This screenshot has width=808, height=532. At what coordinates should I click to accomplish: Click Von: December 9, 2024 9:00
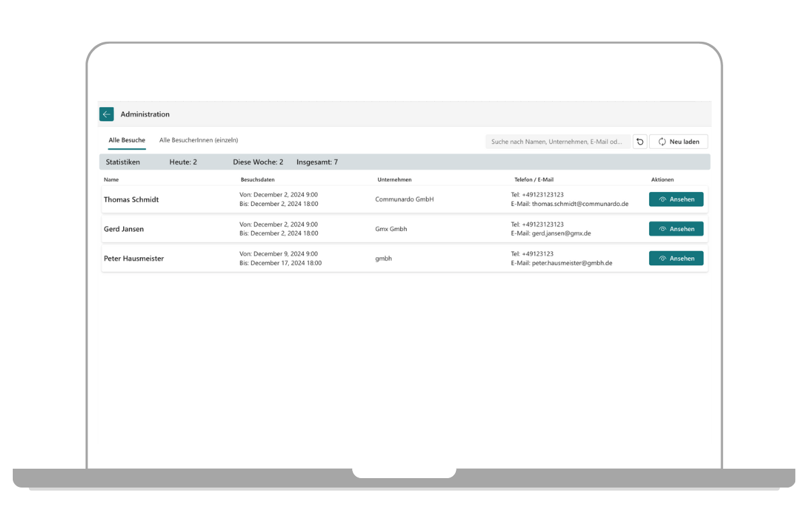279,254
